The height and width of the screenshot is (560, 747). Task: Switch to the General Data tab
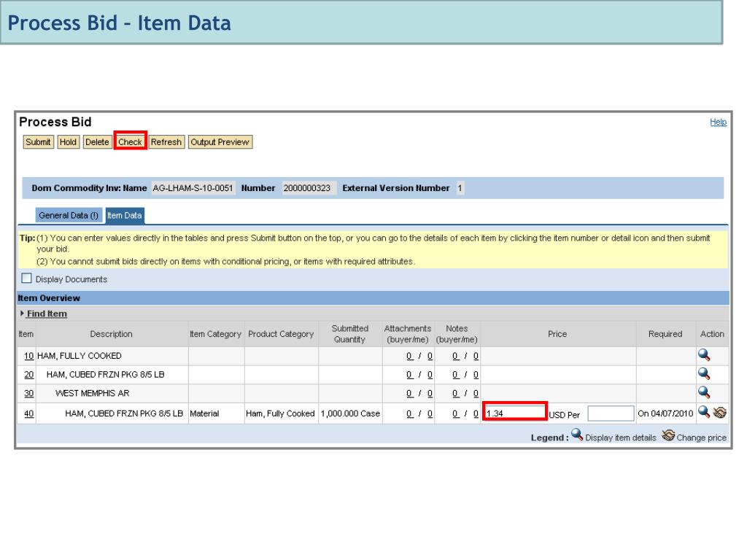coord(69,216)
